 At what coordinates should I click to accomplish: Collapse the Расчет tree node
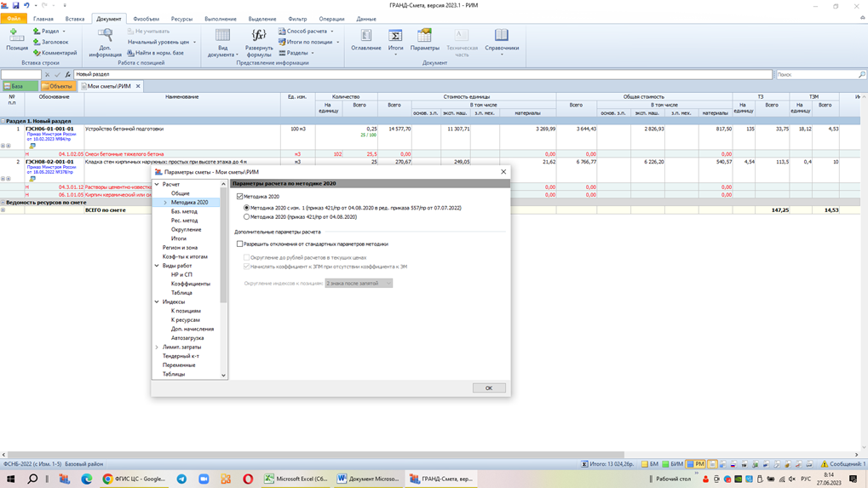click(x=157, y=184)
